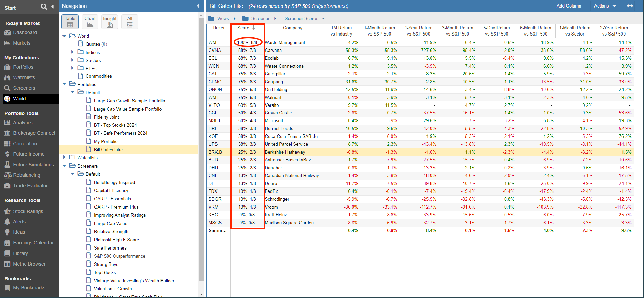This screenshot has height=298, width=644.
Task: Collapse the Navigation panel arrow
Action: point(198,6)
